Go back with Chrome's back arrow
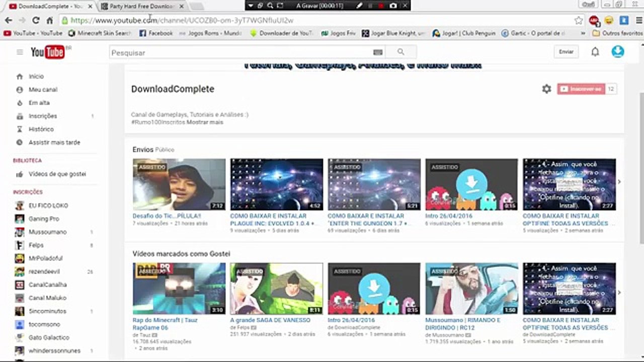This screenshot has height=362, width=644. pos(9,21)
